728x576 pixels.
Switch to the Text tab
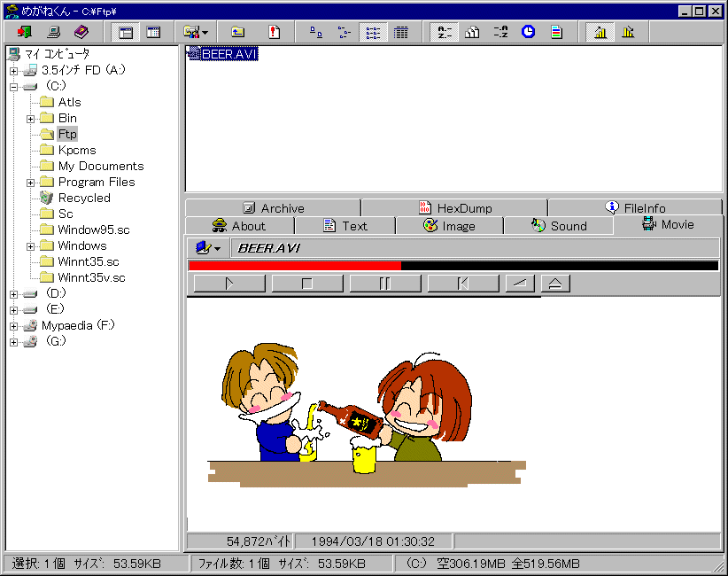click(345, 226)
